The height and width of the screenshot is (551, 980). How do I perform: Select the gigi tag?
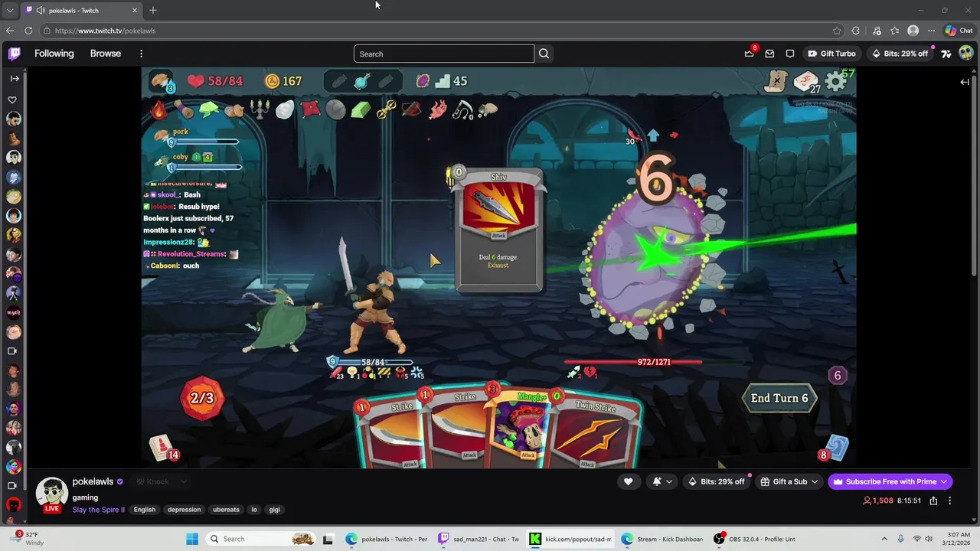pos(274,510)
